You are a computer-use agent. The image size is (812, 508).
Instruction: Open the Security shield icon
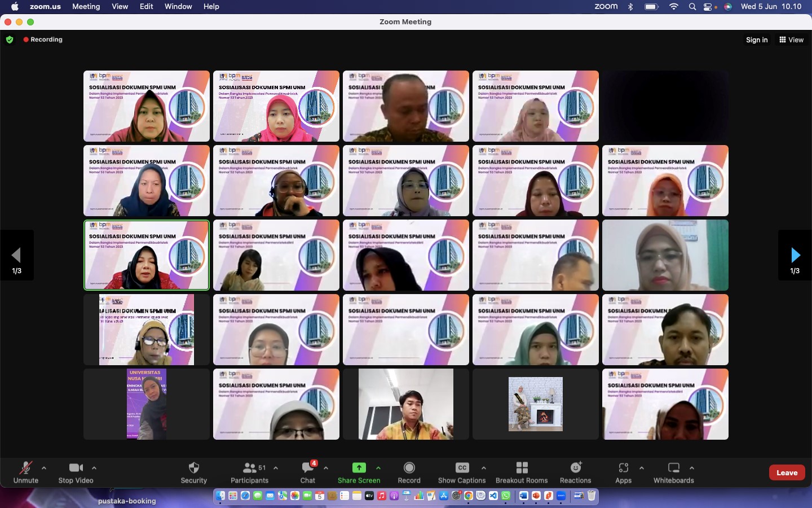click(194, 468)
